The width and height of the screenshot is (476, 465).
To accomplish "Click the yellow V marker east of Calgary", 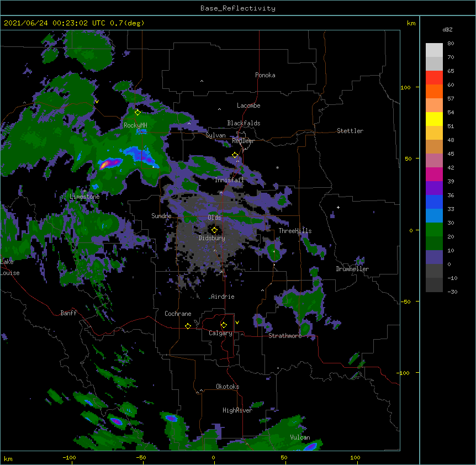I will click(x=237, y=323).
